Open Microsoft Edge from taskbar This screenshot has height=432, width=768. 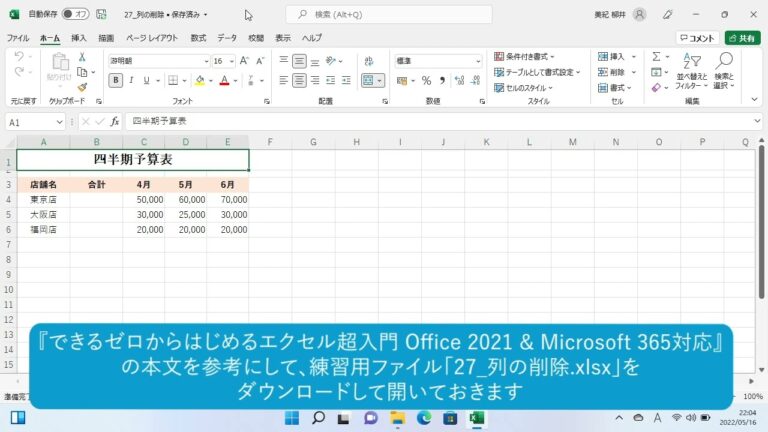click(x=424, y=418)
